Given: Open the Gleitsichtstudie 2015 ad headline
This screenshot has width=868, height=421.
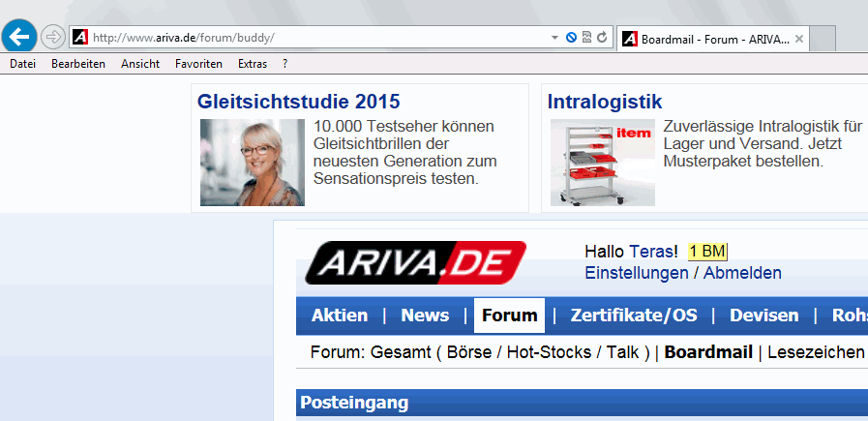Looking at the screenshot, I should 298,102.
